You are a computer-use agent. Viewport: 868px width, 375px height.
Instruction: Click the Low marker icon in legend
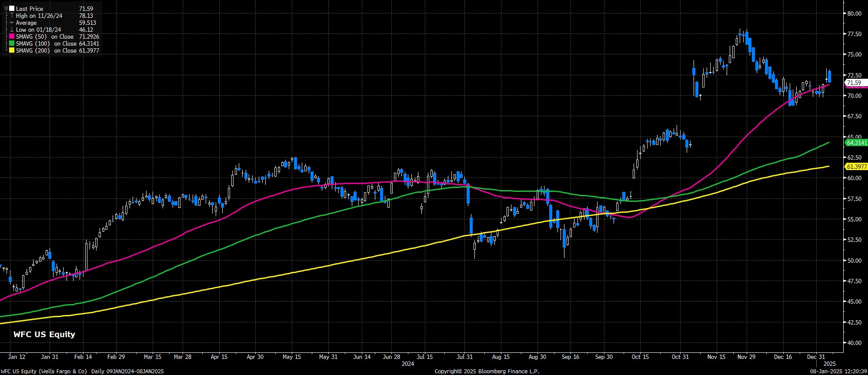click(12, 30)
